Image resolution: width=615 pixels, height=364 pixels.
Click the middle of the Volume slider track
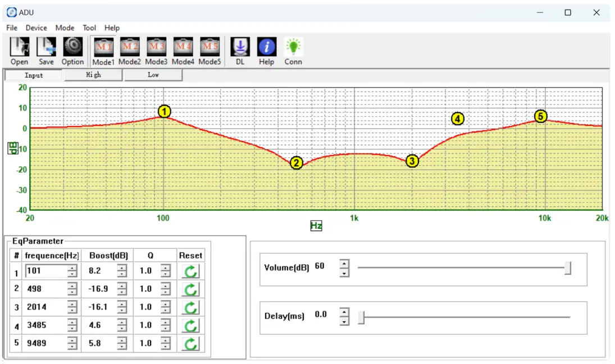463,267
